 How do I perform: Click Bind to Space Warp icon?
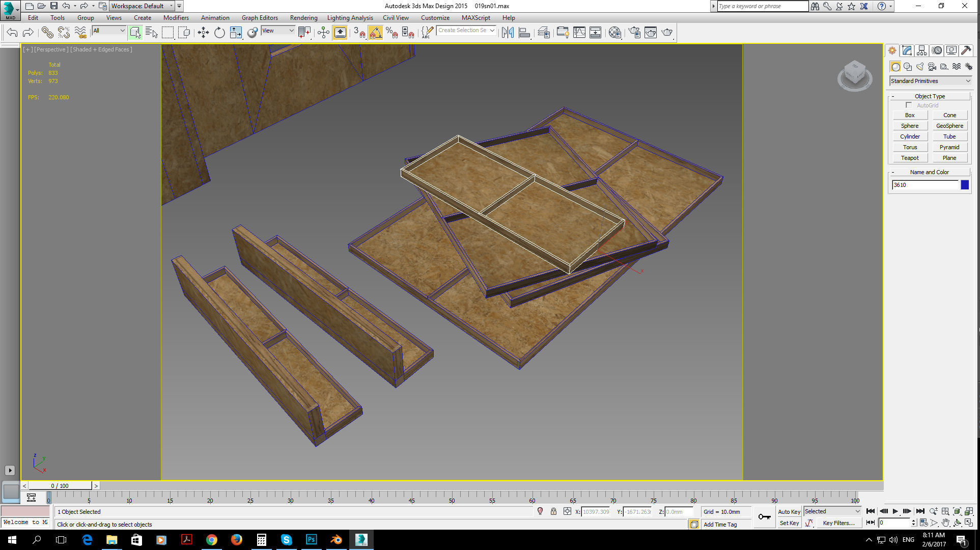(80, 33)
